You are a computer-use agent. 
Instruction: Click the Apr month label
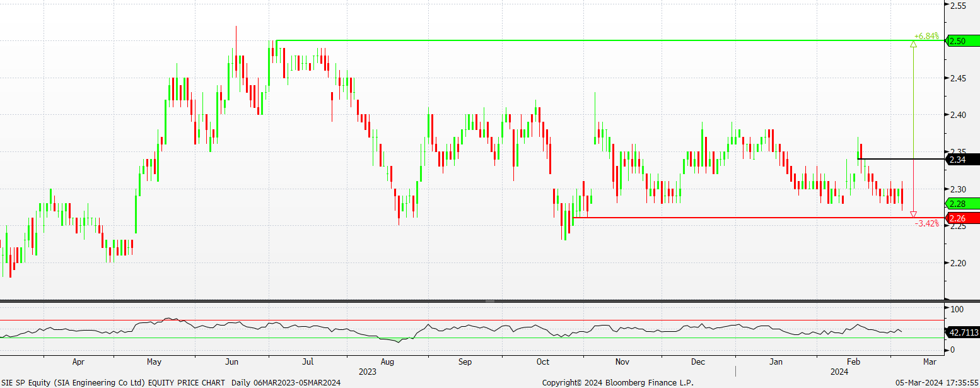pyautogui.click(x=78, y=362)
